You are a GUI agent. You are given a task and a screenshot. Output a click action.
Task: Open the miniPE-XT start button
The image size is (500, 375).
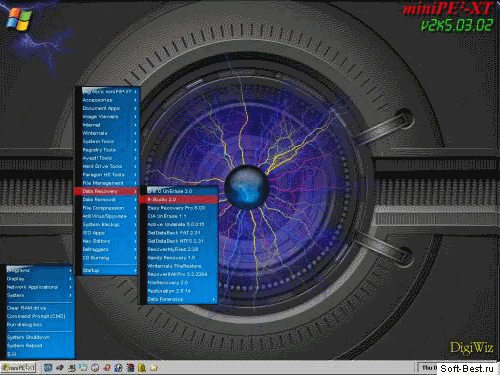pyautogui.click(x=18, y=368)
